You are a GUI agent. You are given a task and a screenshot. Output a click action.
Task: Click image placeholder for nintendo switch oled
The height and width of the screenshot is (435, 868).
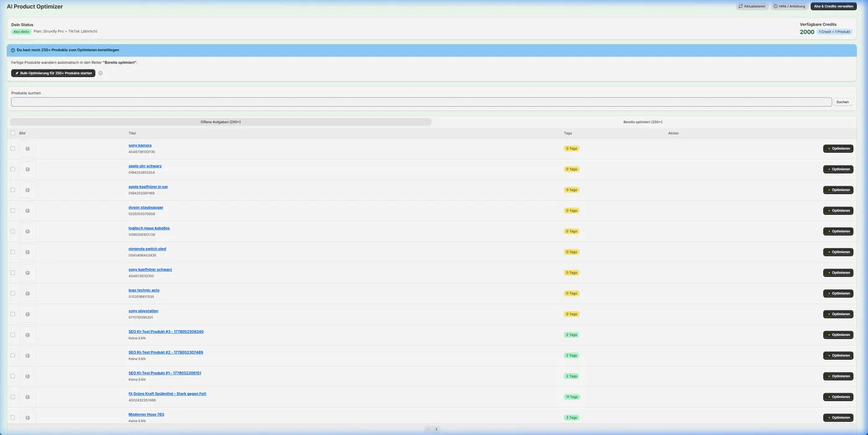click(27, 252)
